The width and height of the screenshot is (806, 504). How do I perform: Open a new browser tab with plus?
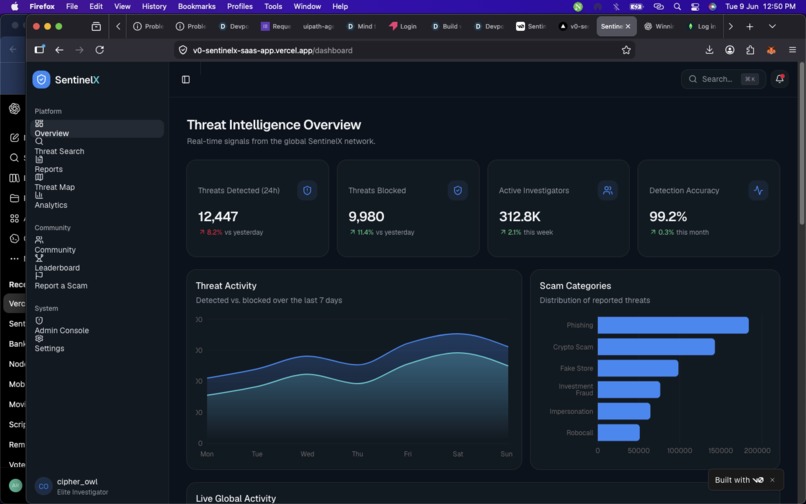[x=749, y=26]
